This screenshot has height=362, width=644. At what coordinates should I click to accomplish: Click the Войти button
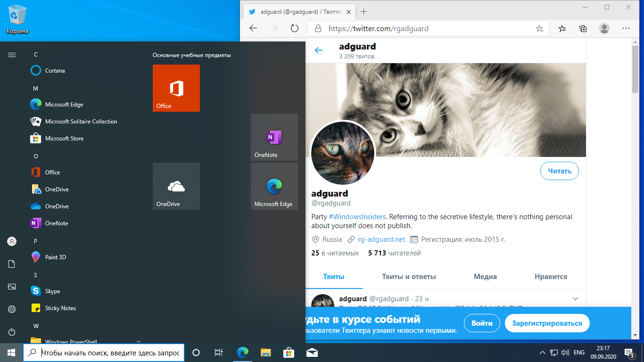482,323
